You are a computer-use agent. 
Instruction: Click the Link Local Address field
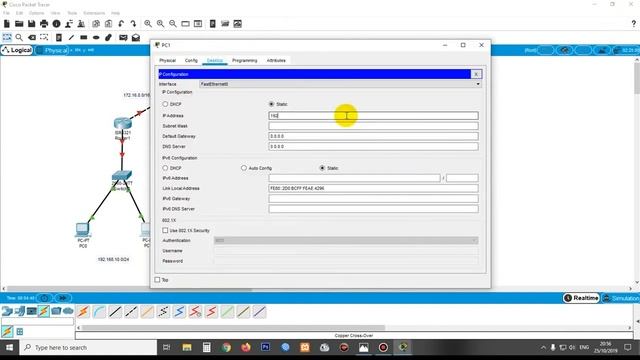coord(373,188)
